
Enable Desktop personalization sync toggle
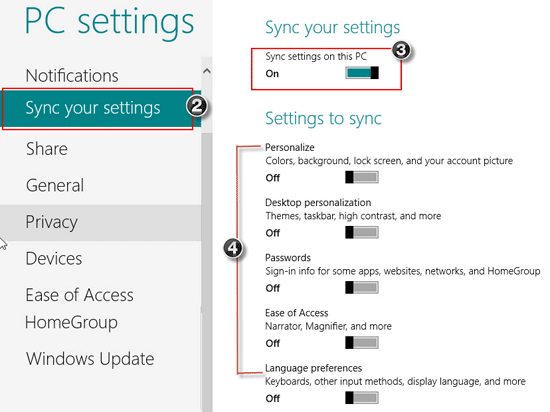362,232
